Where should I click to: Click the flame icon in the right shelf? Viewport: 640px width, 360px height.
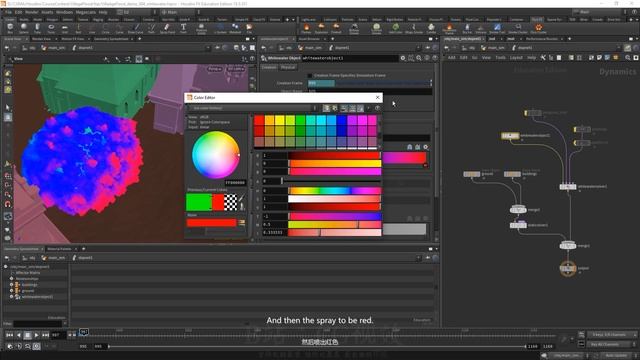[x=306, y=28]
